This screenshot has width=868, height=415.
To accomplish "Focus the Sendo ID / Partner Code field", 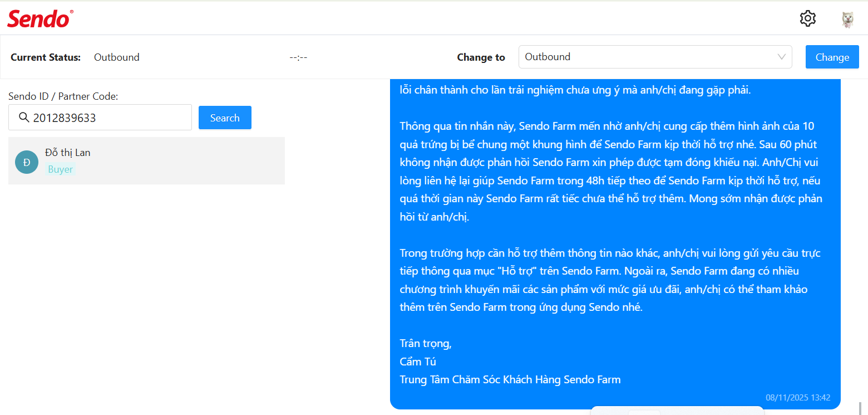I will (x=100, y=118).
